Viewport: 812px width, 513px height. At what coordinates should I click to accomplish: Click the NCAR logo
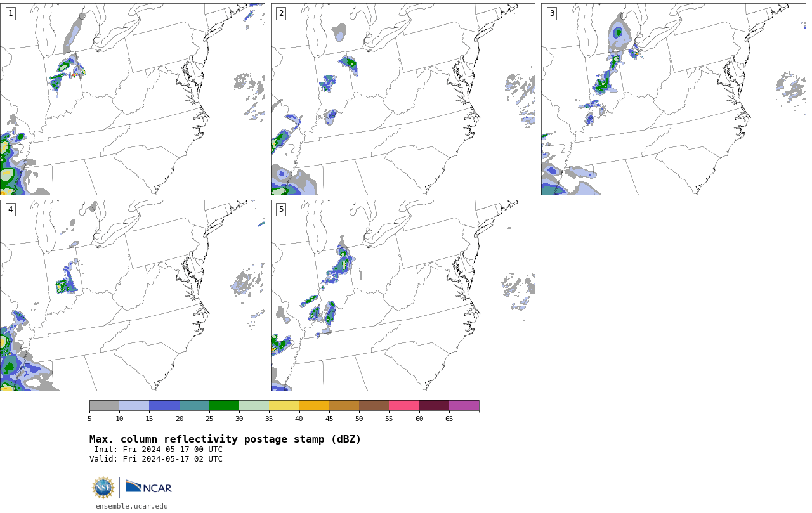pos(148,487)
